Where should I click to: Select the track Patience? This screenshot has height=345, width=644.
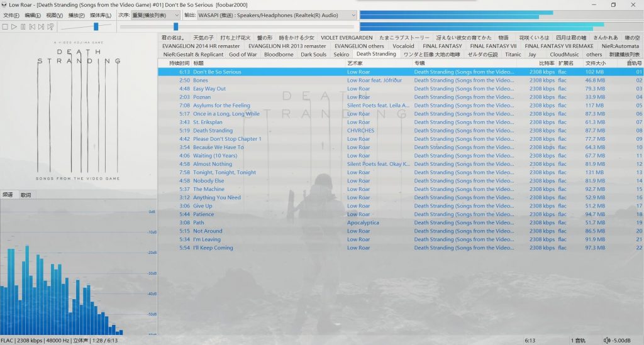[x=401, y=214]
